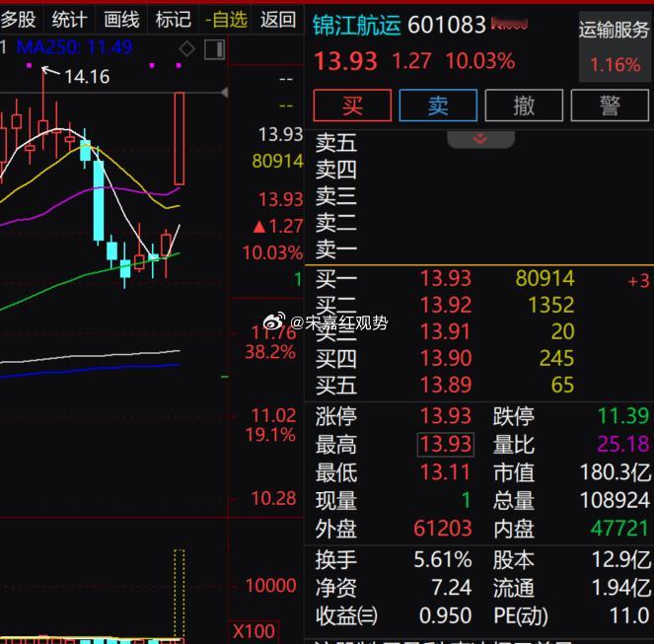Click 流通 value 1.94亿
Image resolution: width=654 pixels, height=644 pixels.
pyautogui.click(x=621, y=588)
